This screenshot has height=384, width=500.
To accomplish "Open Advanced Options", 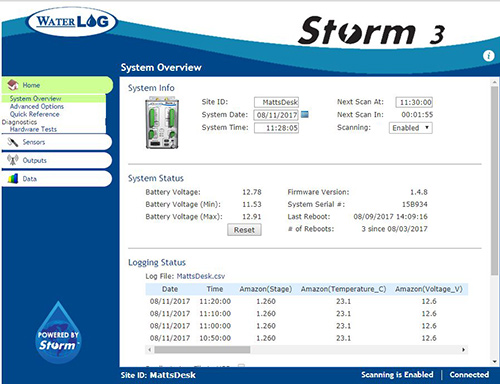I will 37,106.
